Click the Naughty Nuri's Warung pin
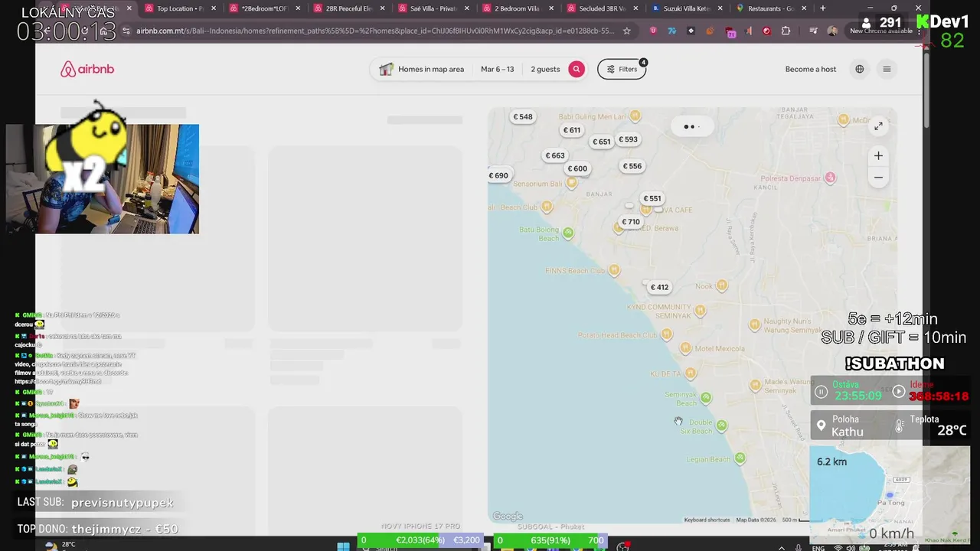Viewport: 980px width, 551px height. [755, 324]
